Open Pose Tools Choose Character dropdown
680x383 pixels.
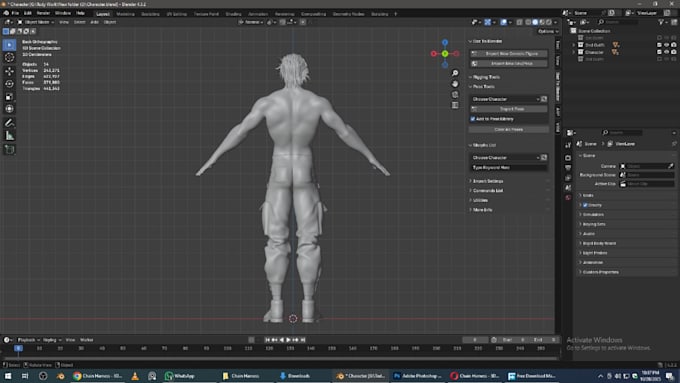coord(505,99)
